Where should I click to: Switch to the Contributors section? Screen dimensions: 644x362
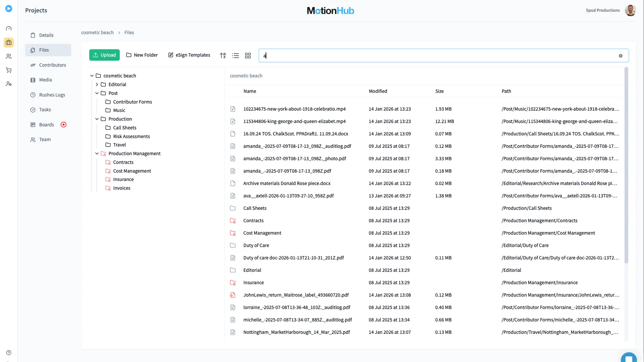[52, 65]
